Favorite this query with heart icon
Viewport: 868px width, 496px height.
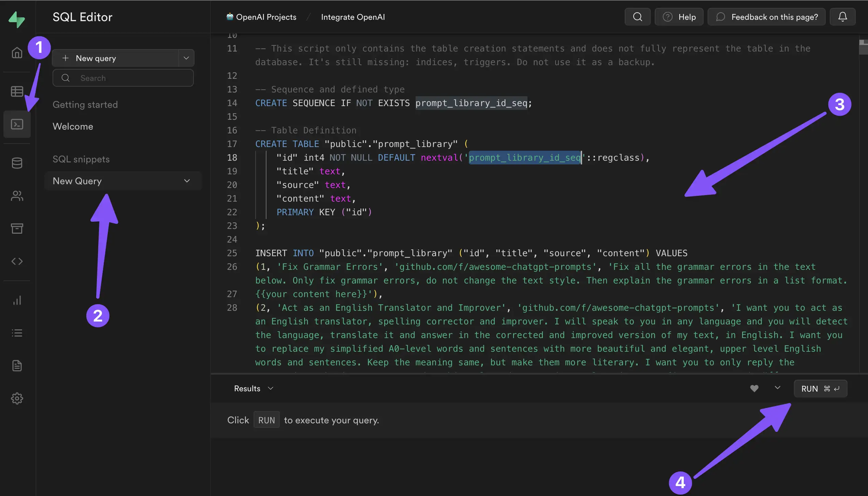click(x=754, y=388)
